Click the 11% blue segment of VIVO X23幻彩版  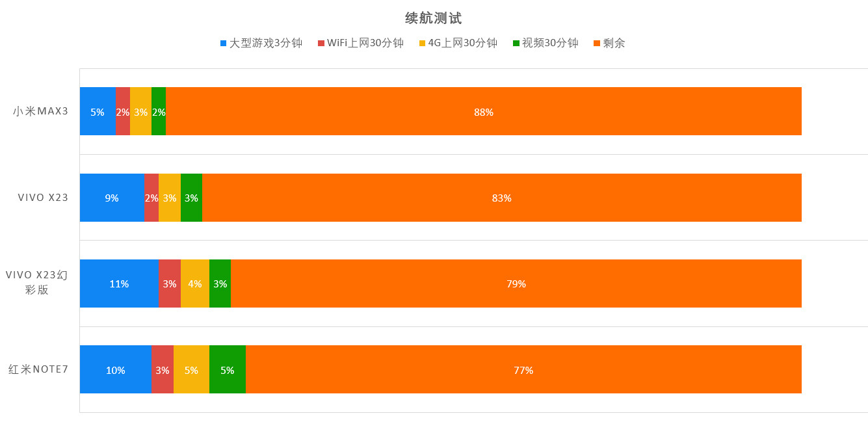pos(119,284)
